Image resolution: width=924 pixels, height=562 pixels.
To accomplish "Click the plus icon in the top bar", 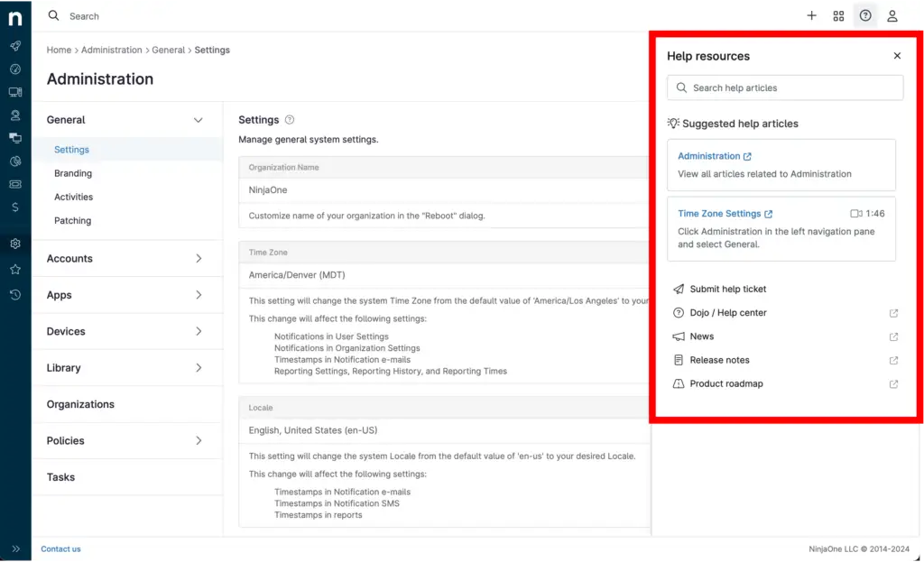I will (811, 16).
